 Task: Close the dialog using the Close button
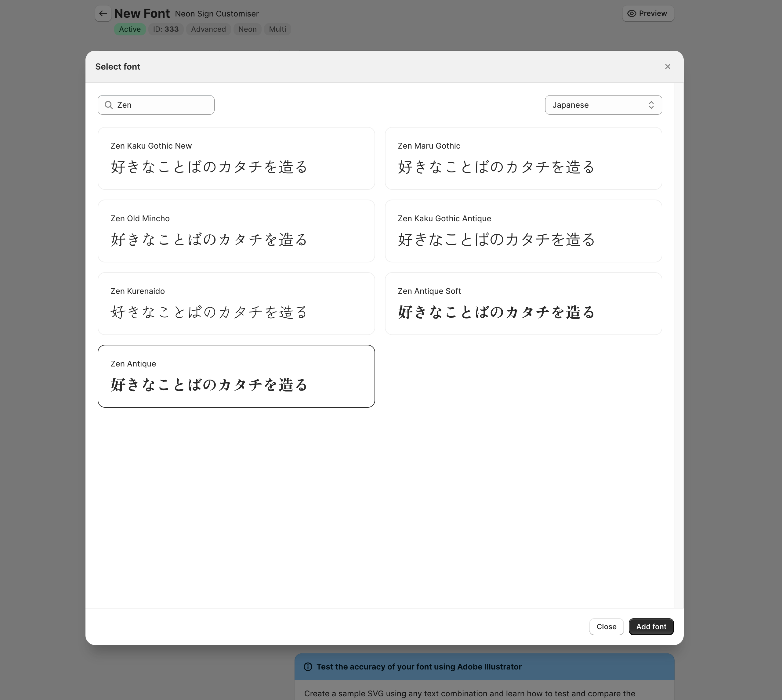[606, 626]
